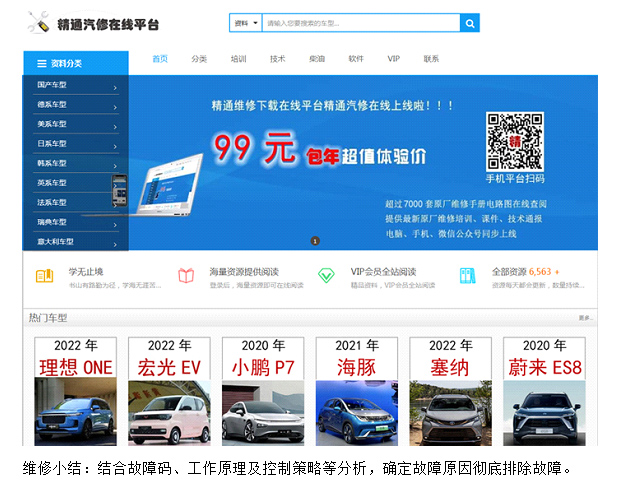Viewport: 625px width, 502px height.
Task: Expand the 韩系车型 chevron arrow
Action: coord(115,166)
